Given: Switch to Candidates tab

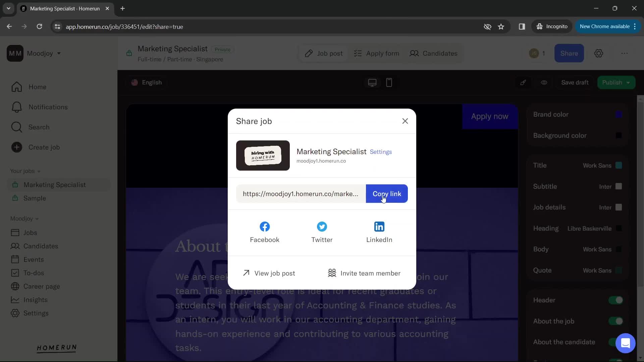Looking at the screenshot, I should [x=433, y=53].
